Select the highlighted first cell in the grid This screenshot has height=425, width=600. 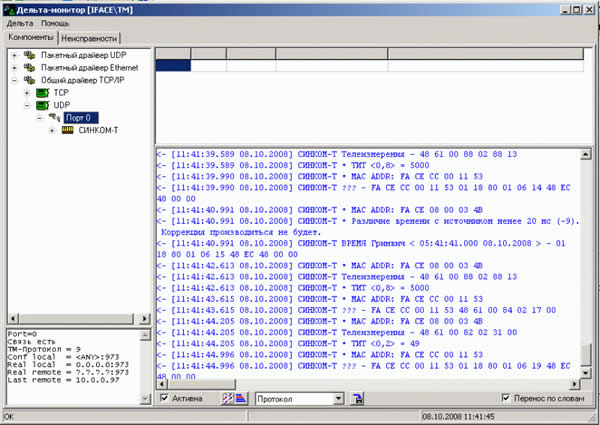pos(172,65)
